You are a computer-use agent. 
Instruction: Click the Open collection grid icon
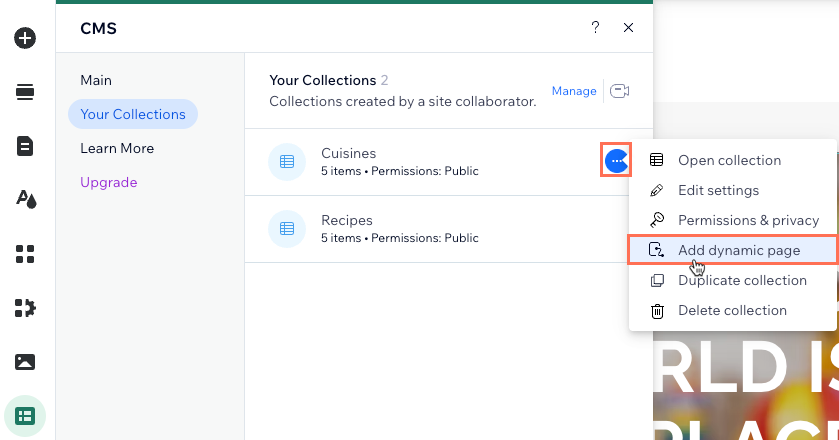coord(657,160)
